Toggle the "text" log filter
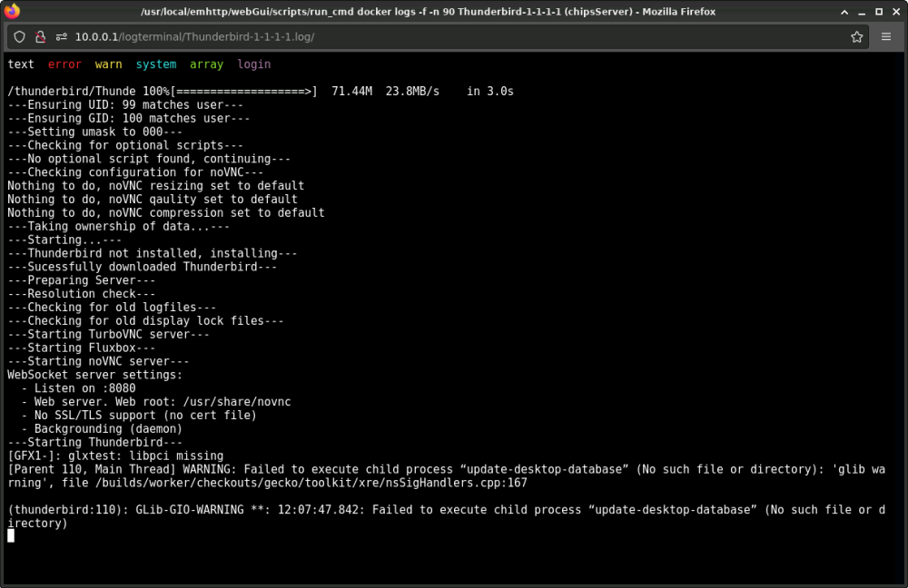This screenshot has height=588, width=908. 21,64
